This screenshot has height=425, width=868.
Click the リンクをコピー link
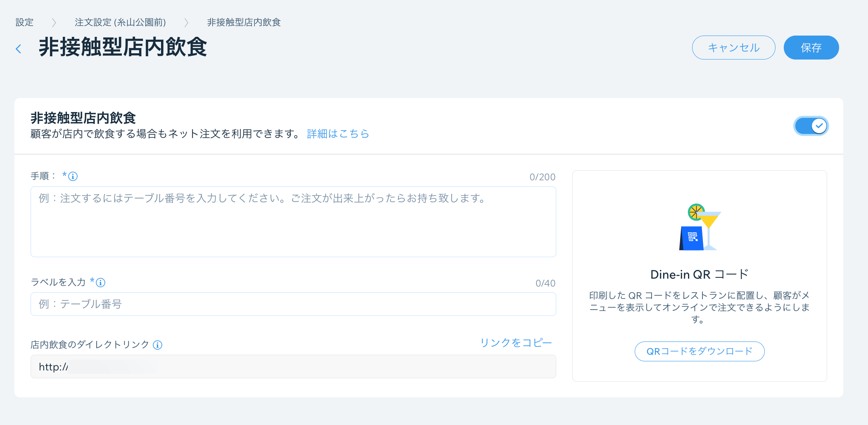516,343
